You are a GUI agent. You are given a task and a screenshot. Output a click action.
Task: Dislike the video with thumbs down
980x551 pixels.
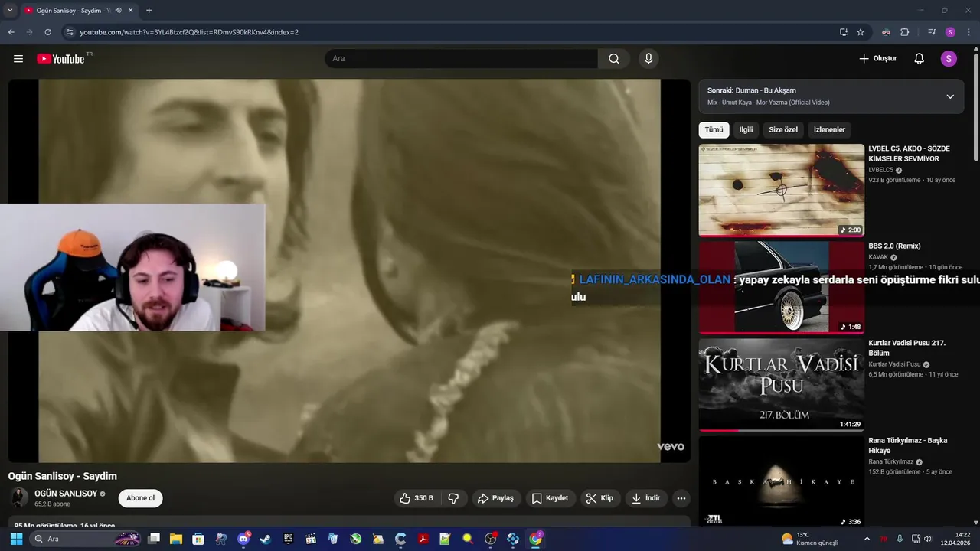pyautogui.click(x=453, y=498)
